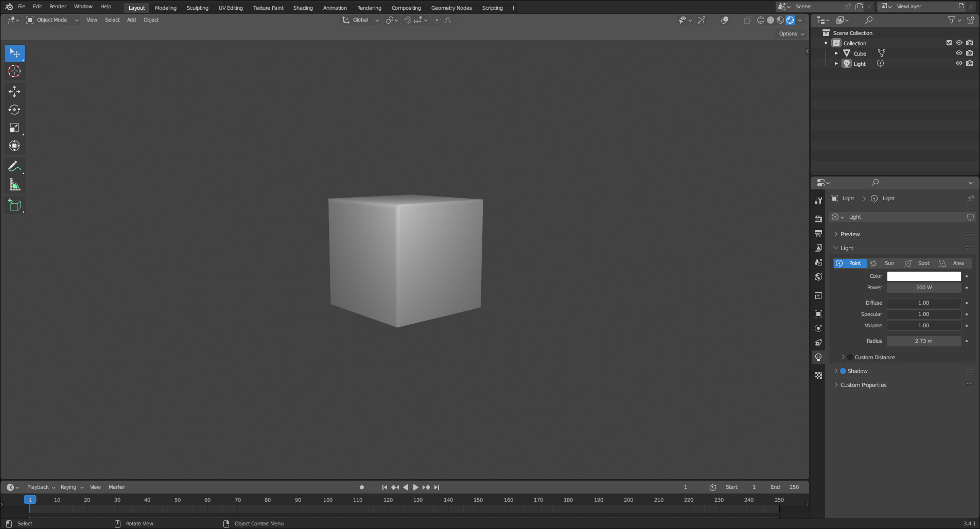Switch to the Shading workspace tab
The width and height of the screenshot is (980, 529).
click(303, 8)
